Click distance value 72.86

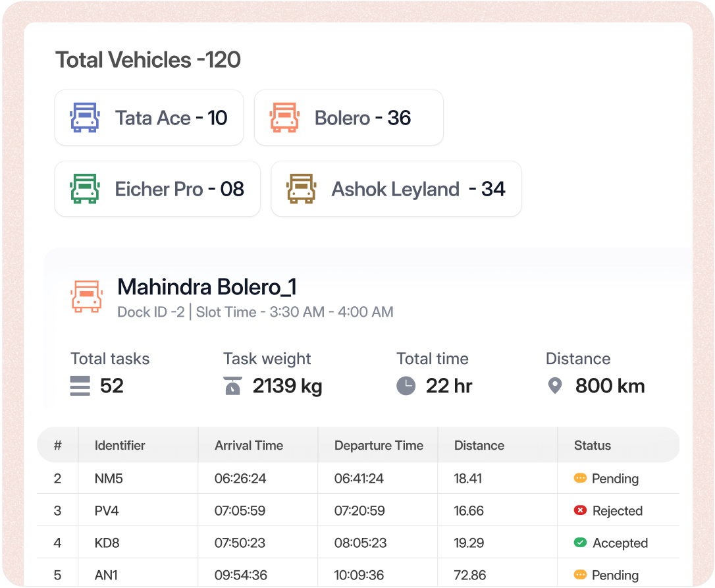pyautogui.click(x=469, y=575)
